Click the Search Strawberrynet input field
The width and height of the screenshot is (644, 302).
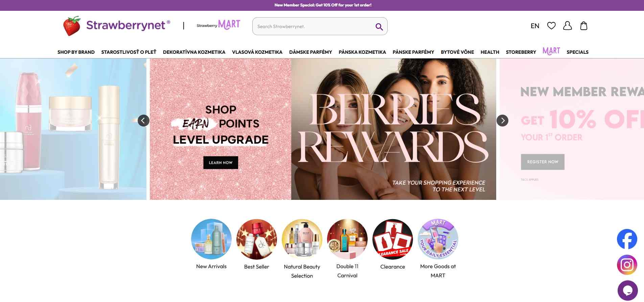(315, 26)
